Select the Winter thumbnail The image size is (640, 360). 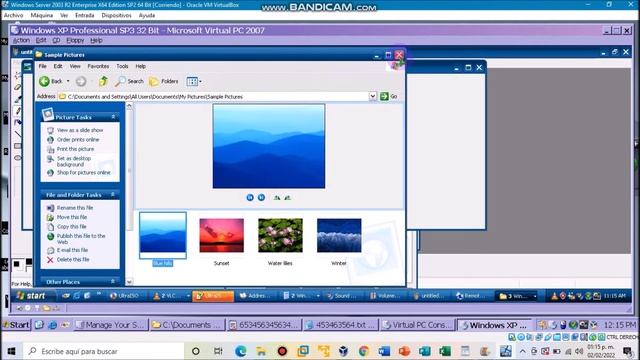click(x=339, y=236)
